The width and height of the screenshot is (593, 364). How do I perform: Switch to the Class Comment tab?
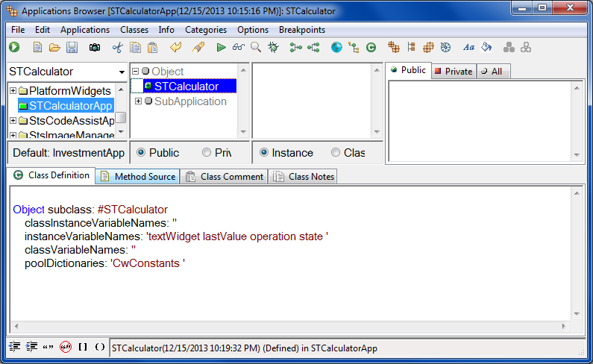point(225,177)
